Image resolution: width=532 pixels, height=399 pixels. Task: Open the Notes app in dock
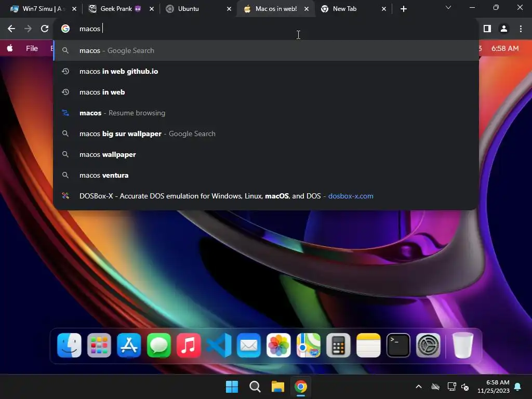tap(368, 345)
